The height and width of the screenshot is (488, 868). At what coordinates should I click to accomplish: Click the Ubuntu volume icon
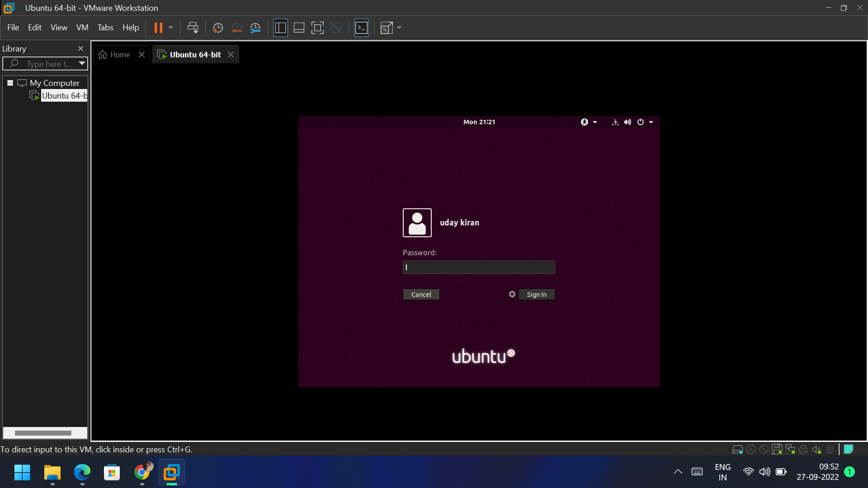point(627,122)
